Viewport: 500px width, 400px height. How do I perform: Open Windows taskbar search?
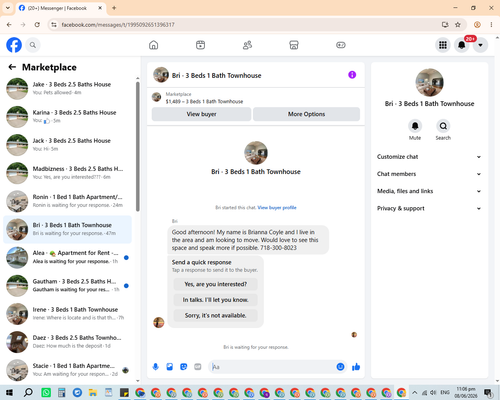(28, 393)
